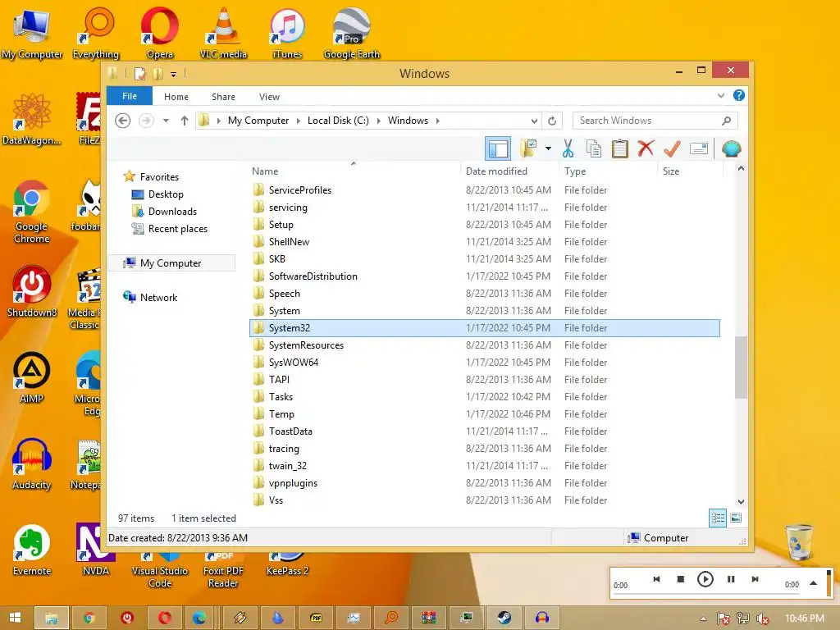Click the Back navigation arrow

pos(123,121)
